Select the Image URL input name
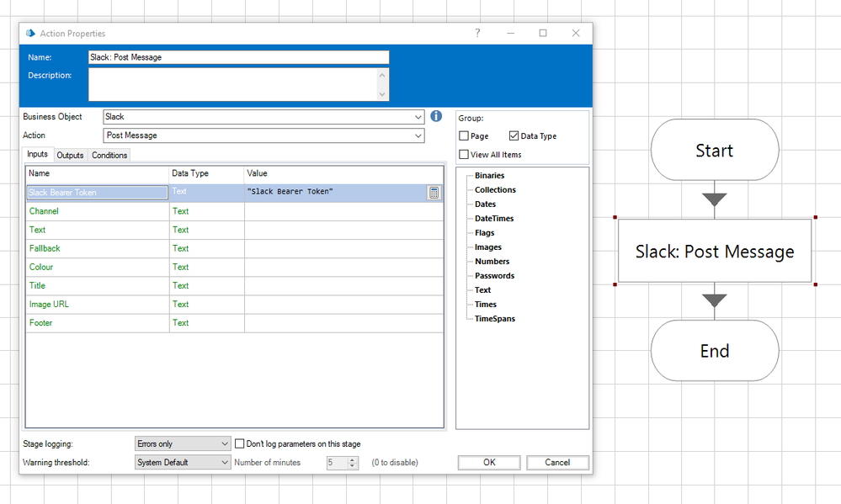The image size is (841, 504). pos(49,304)
